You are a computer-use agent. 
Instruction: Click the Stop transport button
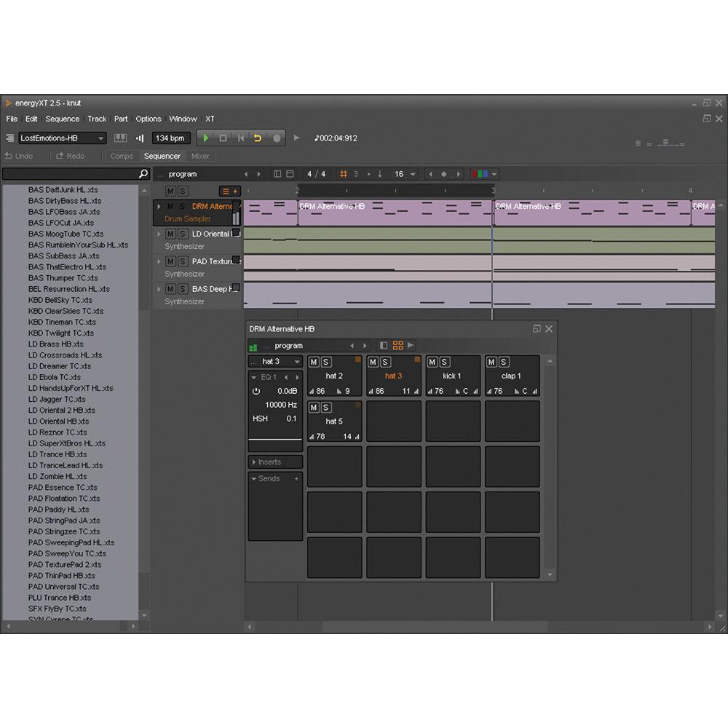coord(223,138)
